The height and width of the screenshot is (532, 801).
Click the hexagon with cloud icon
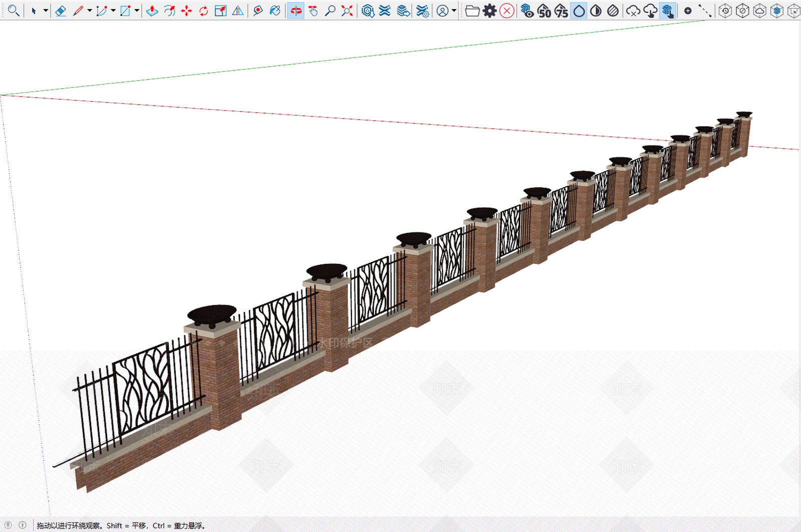[x=759, y=11]
